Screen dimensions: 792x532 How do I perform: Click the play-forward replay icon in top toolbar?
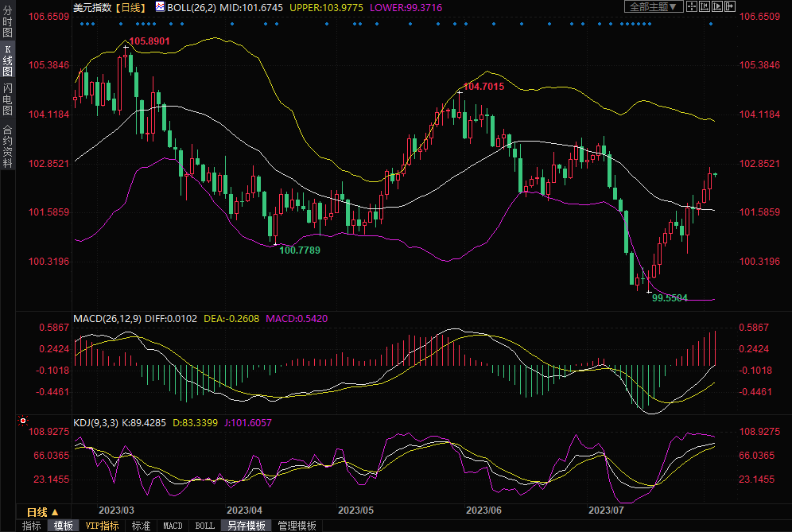(717, 7)
